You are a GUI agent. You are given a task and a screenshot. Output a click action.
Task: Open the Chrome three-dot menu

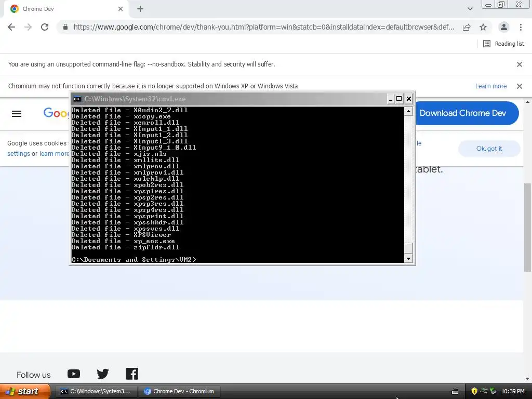[521, 27]
